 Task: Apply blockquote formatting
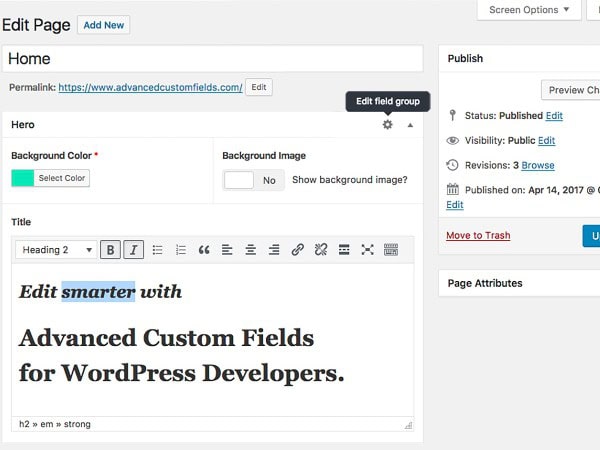pyautogui.click(x=204, y=250)
